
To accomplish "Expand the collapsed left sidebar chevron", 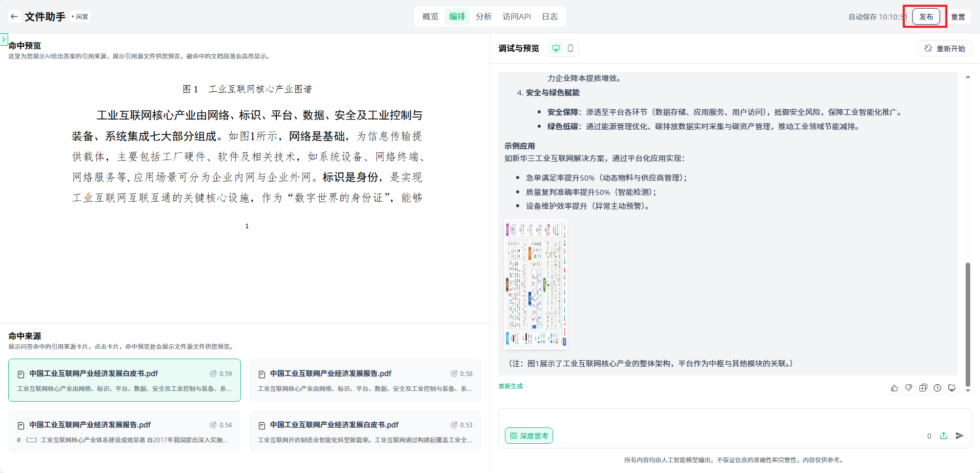I will [x=4, y=39].
